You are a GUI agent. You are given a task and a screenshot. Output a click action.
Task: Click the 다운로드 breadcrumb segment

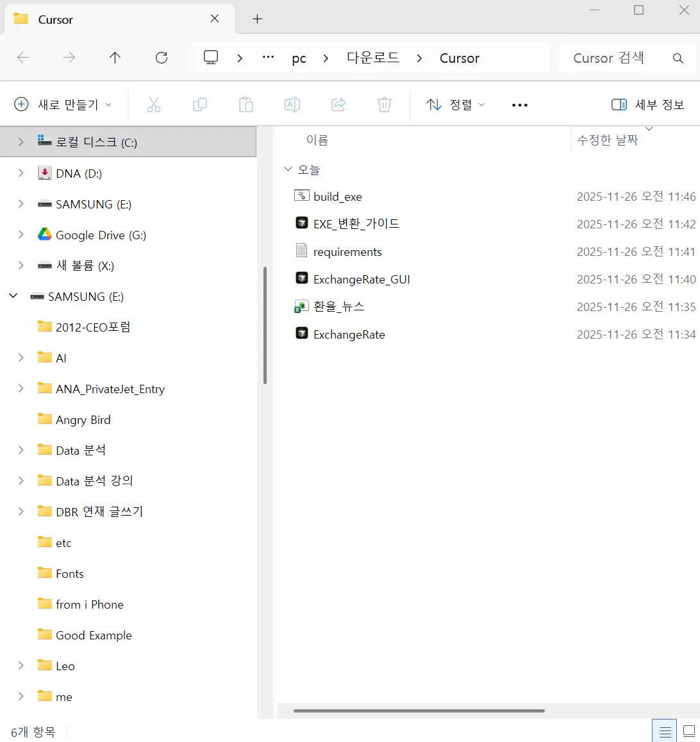click(x=373, y=58)
